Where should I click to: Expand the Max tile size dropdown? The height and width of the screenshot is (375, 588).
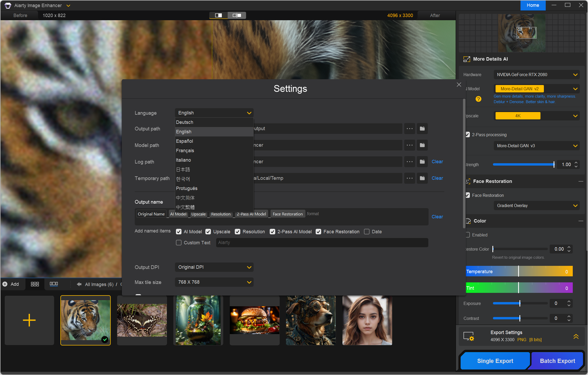[214, 282]
